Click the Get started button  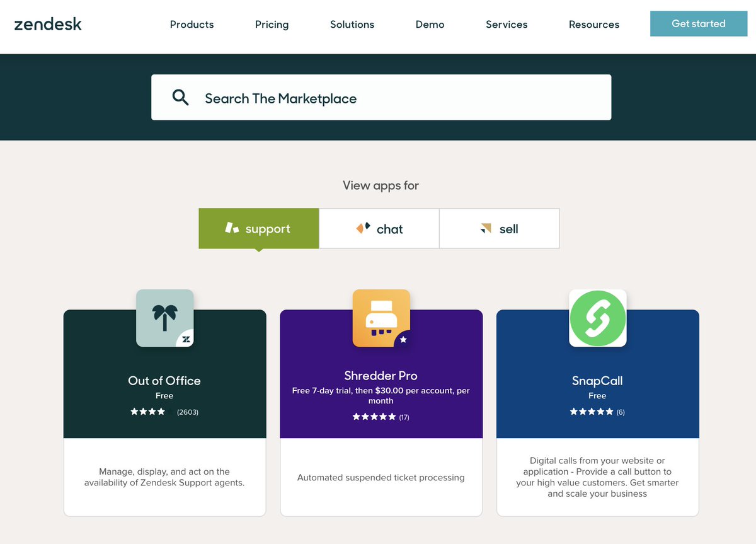click(699, 23)
